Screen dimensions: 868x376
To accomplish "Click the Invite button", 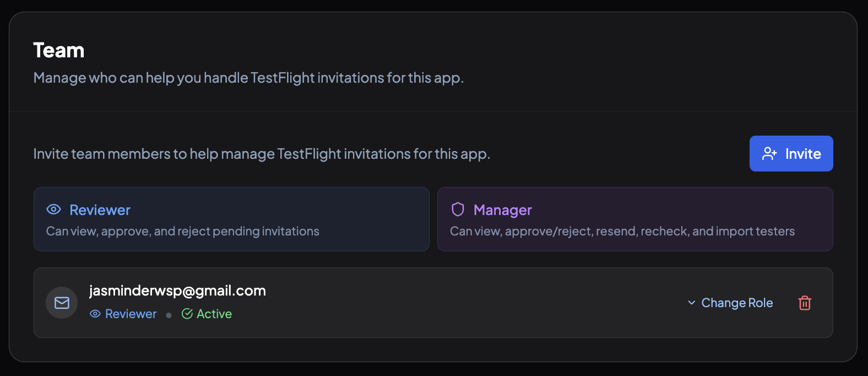I will coord(791,154).
